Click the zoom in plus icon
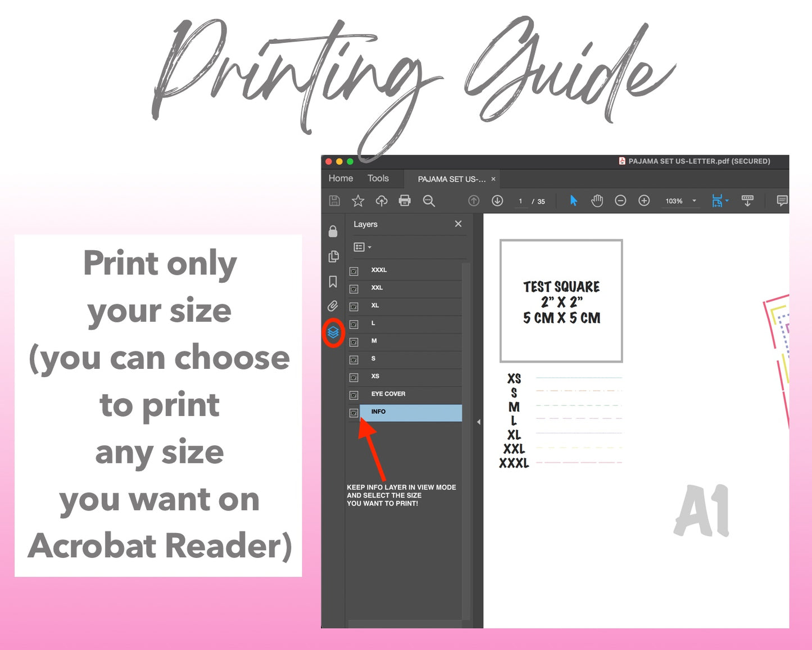Screen dimensions: 812x650 644,201
